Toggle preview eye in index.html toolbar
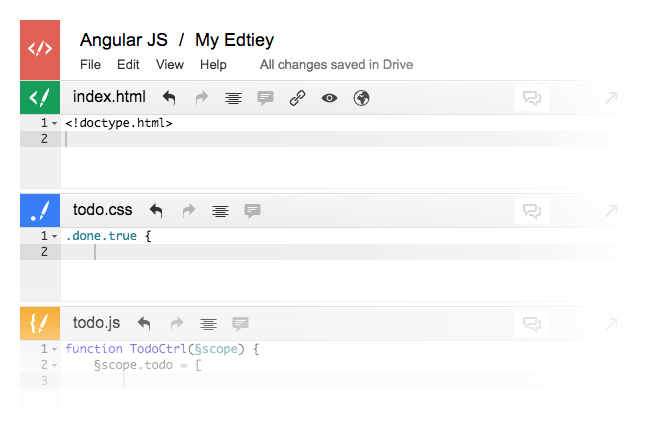 329,98
